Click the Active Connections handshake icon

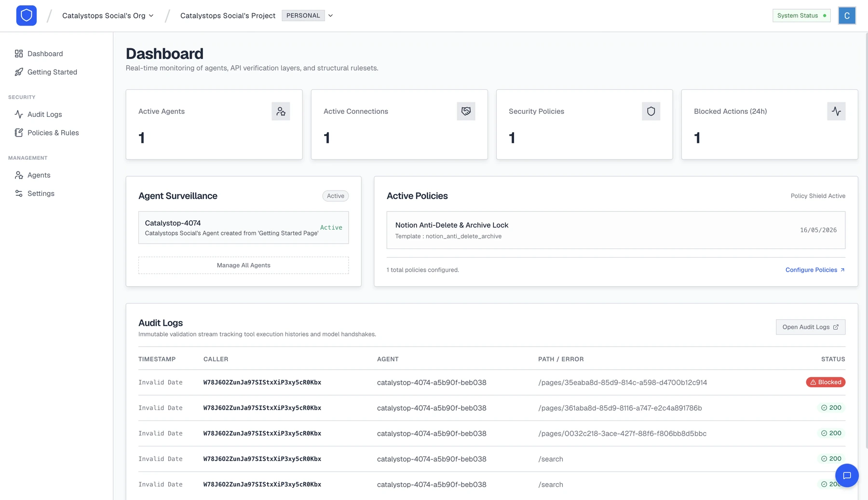(466, 111)
